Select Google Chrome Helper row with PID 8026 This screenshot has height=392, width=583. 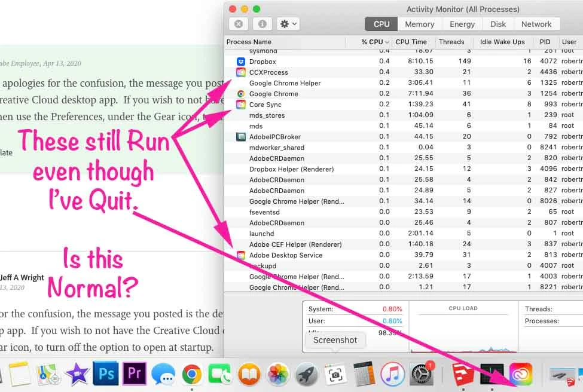(x=404, y=201)
